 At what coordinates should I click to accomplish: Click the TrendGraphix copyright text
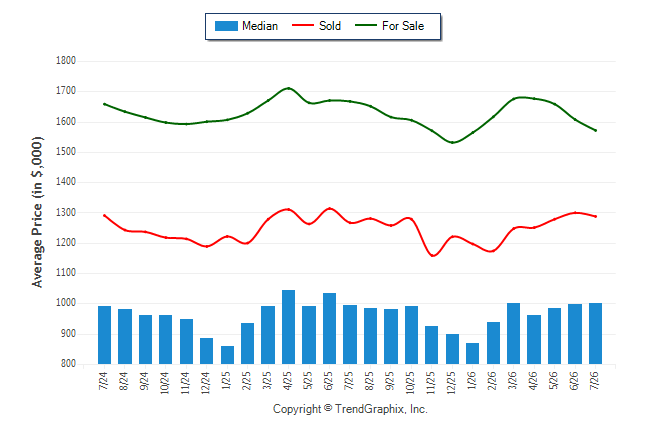click(350, 409)
